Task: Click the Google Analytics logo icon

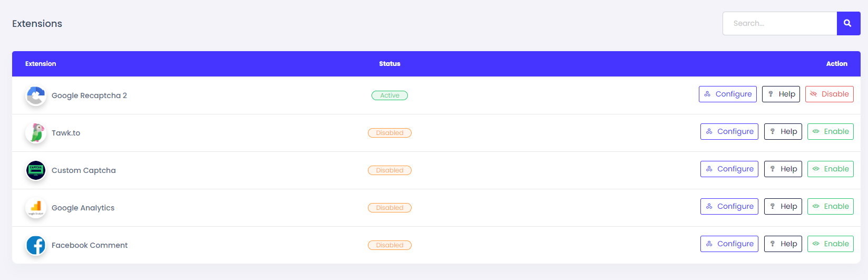Action: 36,208
